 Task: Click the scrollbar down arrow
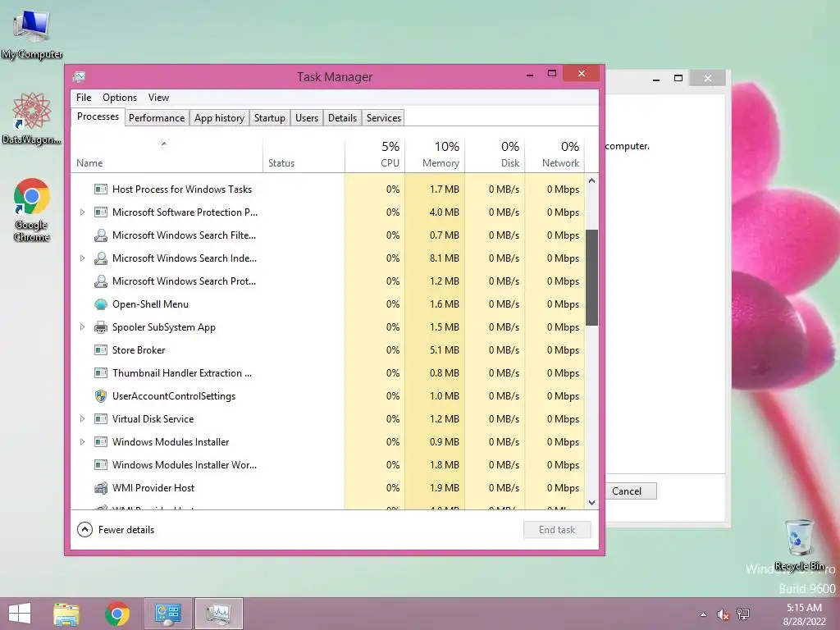[x=591, y=503]
